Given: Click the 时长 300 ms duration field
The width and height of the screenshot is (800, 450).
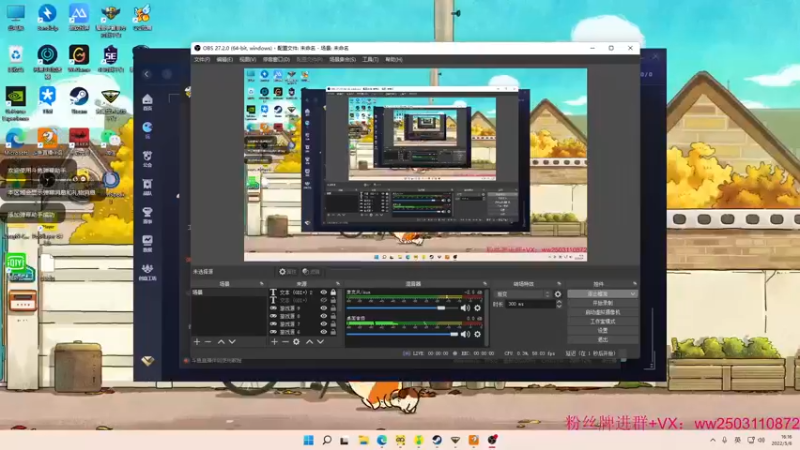Looking at the screenshot, I should pyautogui.click(x=531, y=304).
